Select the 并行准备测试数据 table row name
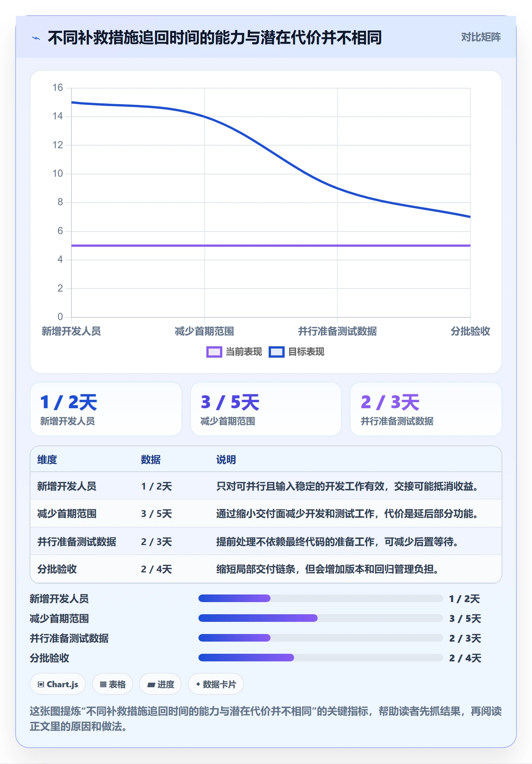Viewport: 532px width, 764px height. click(x=77, y=542)
